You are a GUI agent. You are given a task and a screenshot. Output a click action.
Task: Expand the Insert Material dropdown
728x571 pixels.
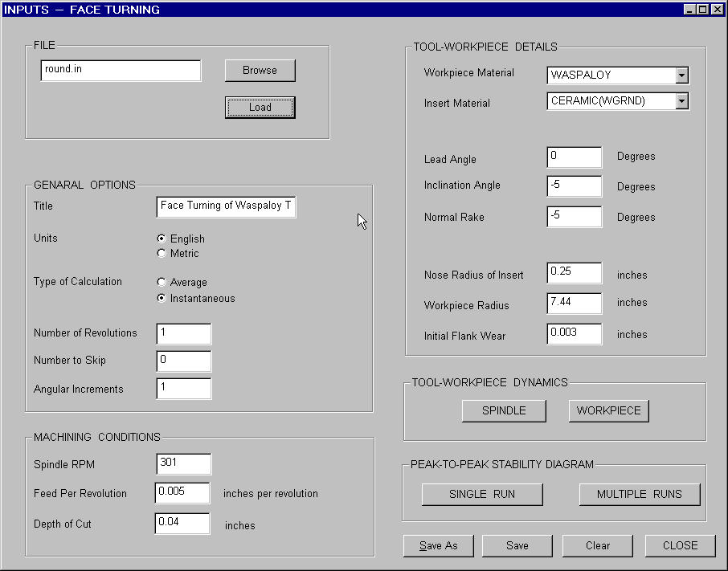(x=681, y=101)
